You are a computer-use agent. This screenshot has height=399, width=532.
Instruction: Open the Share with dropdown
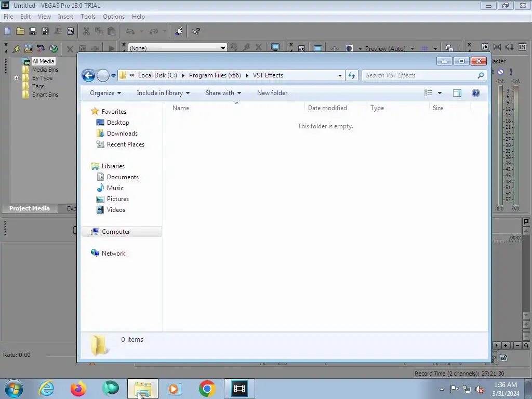(x=223, y=93)
